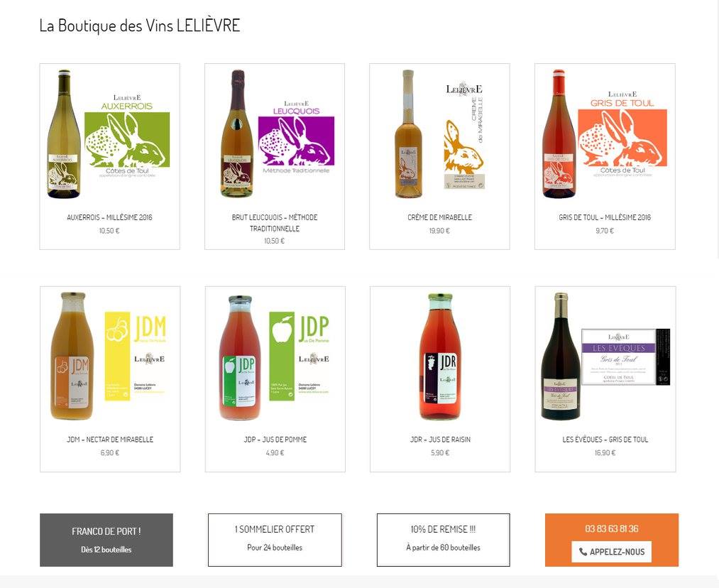This screenshot has width=719, height=588.
Task: Open the Gris de Toul bottle image
Action: tap(605, 134)
